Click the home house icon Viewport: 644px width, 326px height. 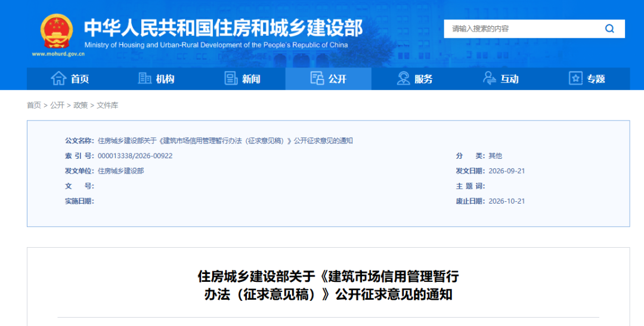coord(58,78)
